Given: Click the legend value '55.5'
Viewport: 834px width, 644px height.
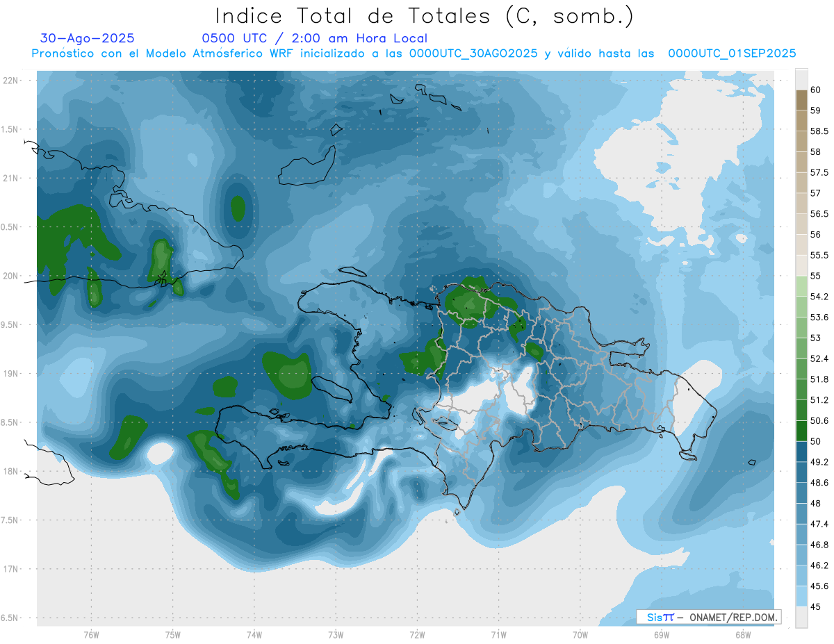Looking at the screenshot, I should [819, 255].
